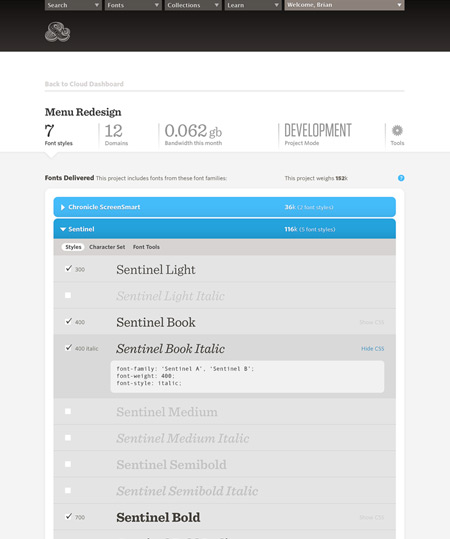The width and height of the screenshot is (450, 539).
Task: Go Back to Cloud Dashboard
Action: click(x=84, y=84)
